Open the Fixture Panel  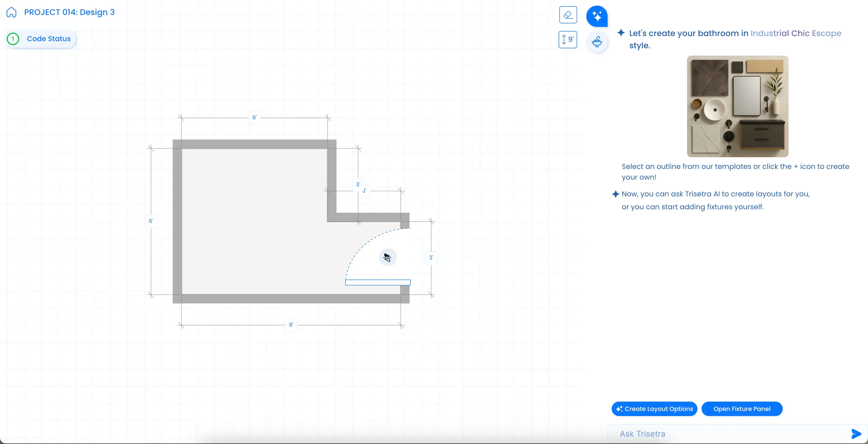coord(742,409)
